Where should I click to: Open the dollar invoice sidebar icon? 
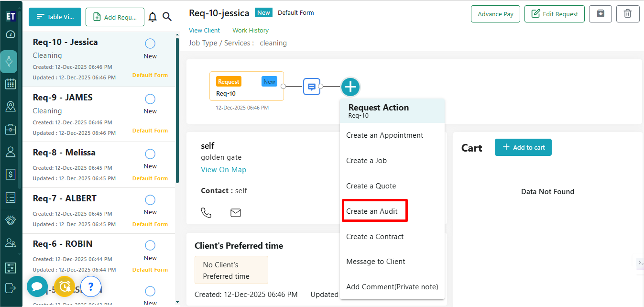coord(10,174)
